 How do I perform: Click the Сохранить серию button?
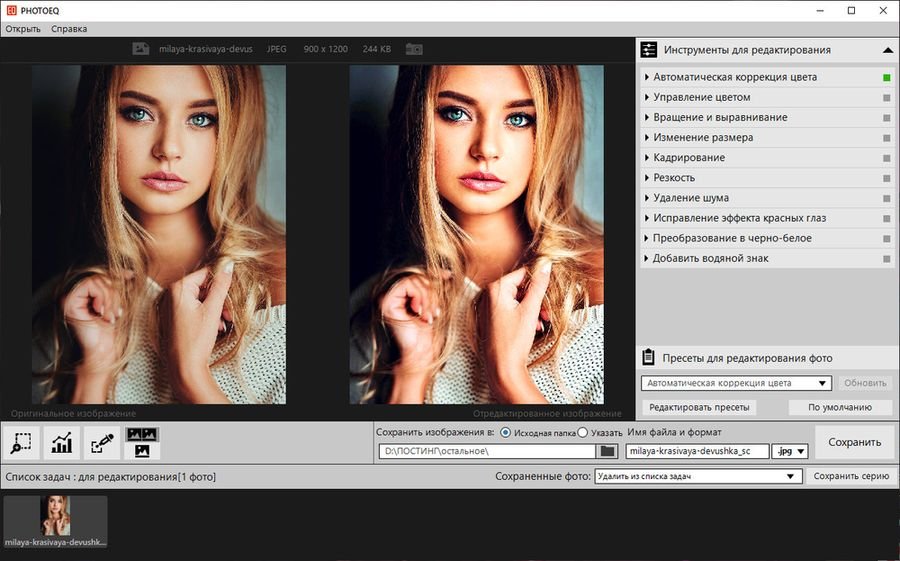[851, 476]
